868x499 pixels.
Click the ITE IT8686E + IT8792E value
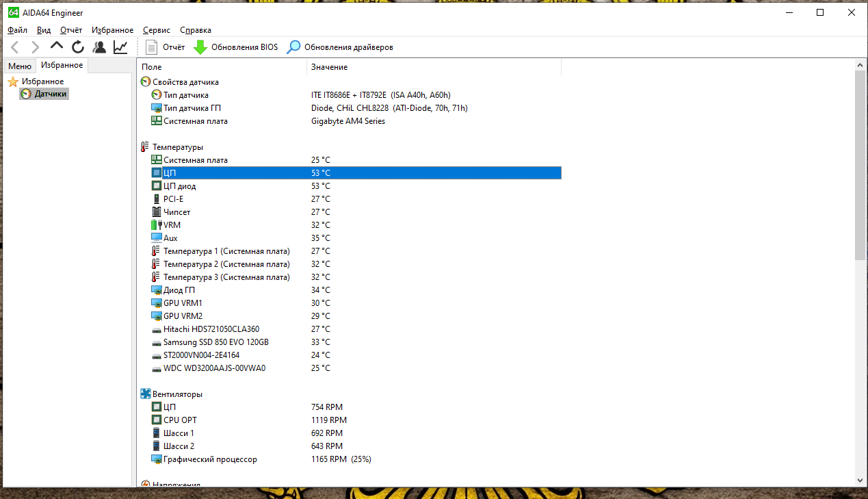[x=381, y=95]
